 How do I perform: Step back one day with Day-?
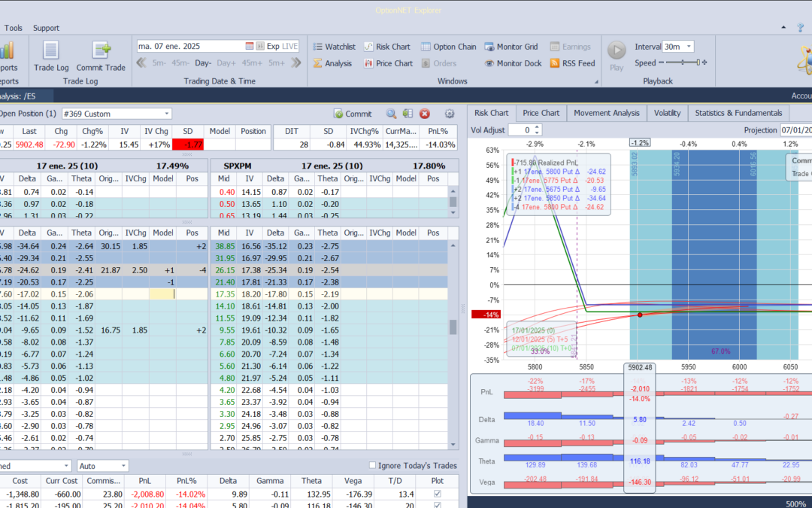pos(202,62)
